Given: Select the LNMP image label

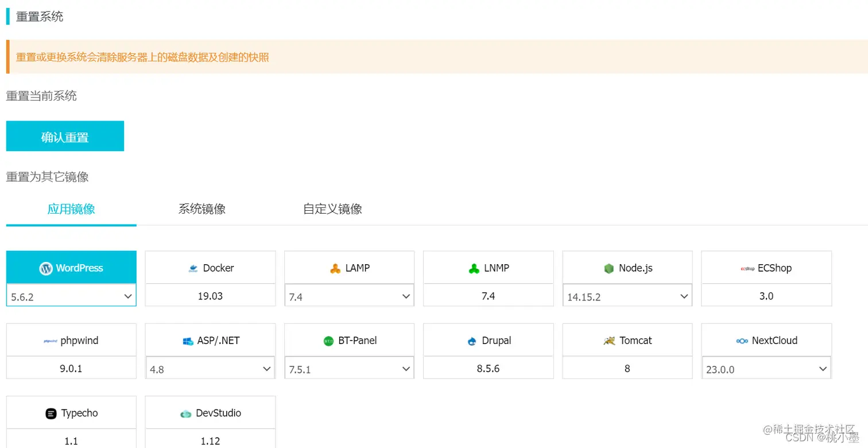Looking at the screenshot, I should 497,268.
